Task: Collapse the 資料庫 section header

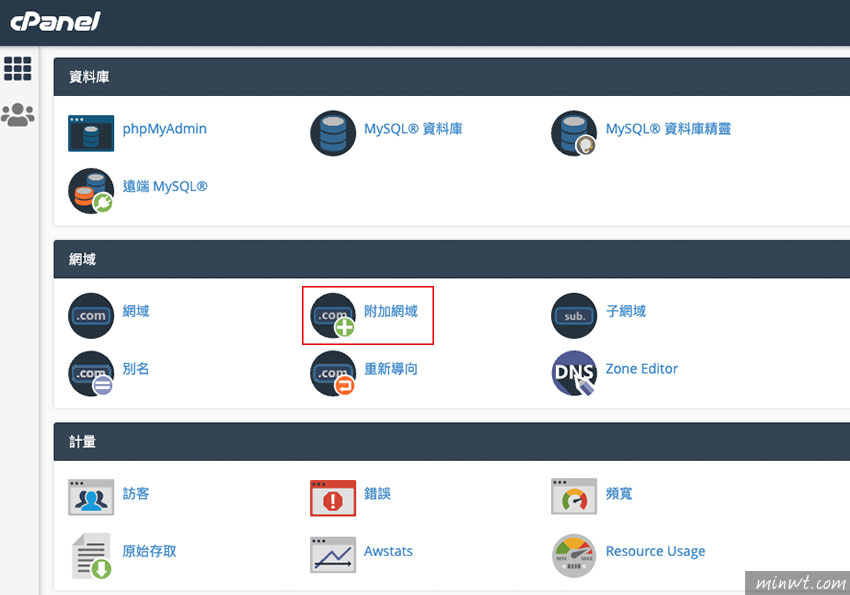Action: (452, 77)
